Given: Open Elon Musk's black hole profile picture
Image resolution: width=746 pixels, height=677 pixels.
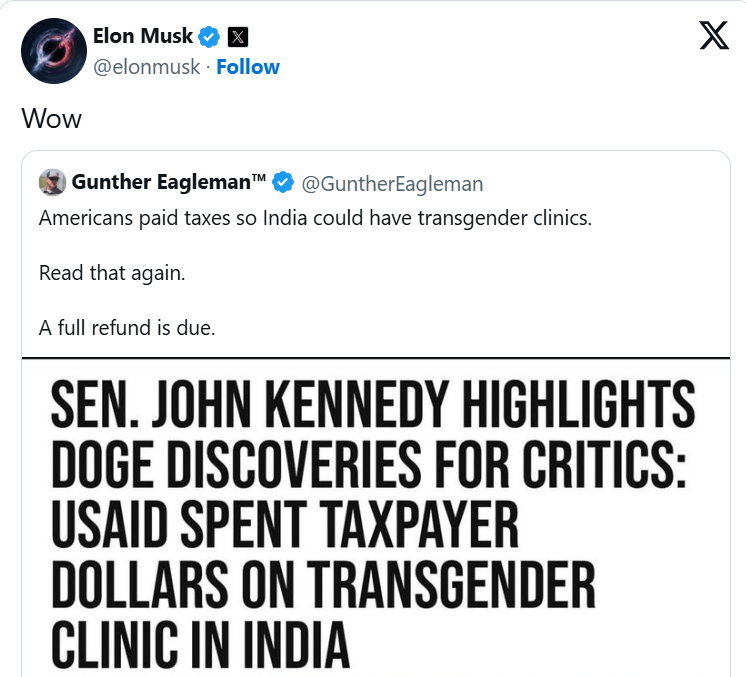Looking at the screenshot, I should (x=54, y=51).
